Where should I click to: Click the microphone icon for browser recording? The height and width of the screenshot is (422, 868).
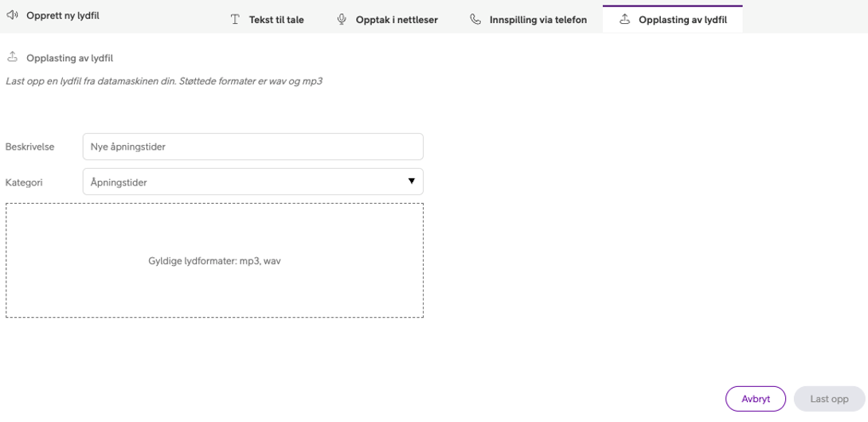pos(342,19)
